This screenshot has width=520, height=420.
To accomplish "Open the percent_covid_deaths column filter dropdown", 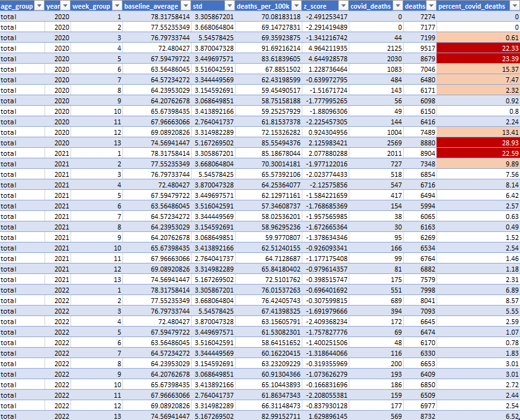I will 514,6.
